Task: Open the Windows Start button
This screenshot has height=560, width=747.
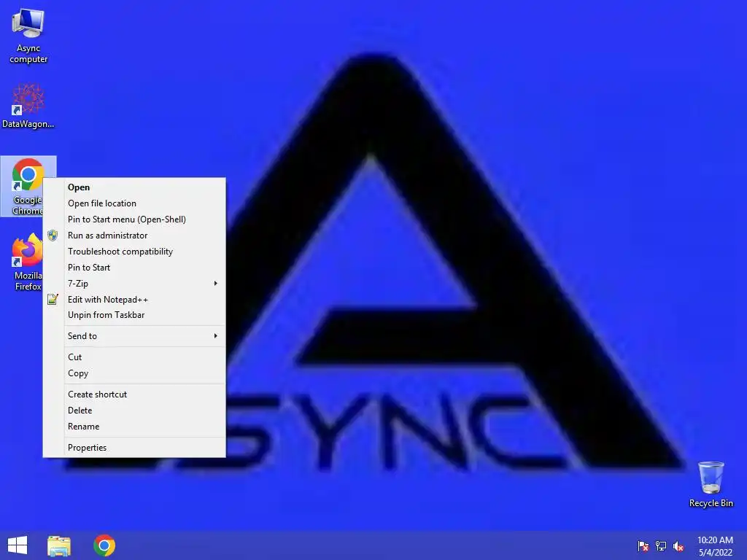Action: tap(18, 545)
